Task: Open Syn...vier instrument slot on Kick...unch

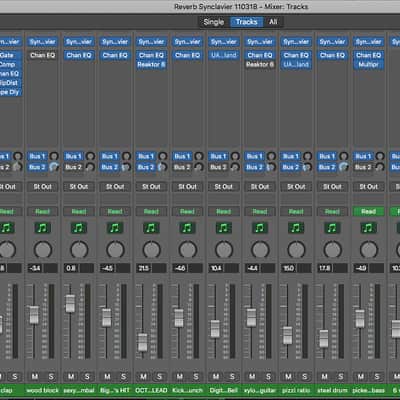Action: [187, 42]
